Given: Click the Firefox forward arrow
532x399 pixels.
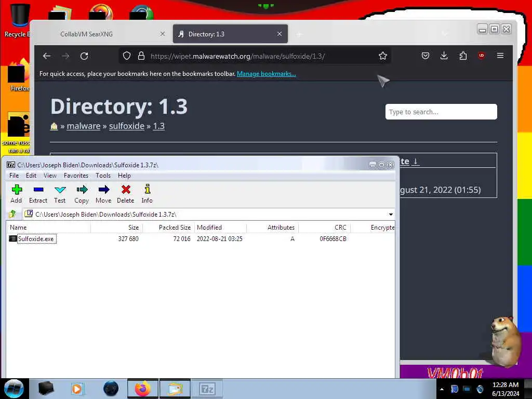Looking at the screenshot, I should [x=65, y=56].
